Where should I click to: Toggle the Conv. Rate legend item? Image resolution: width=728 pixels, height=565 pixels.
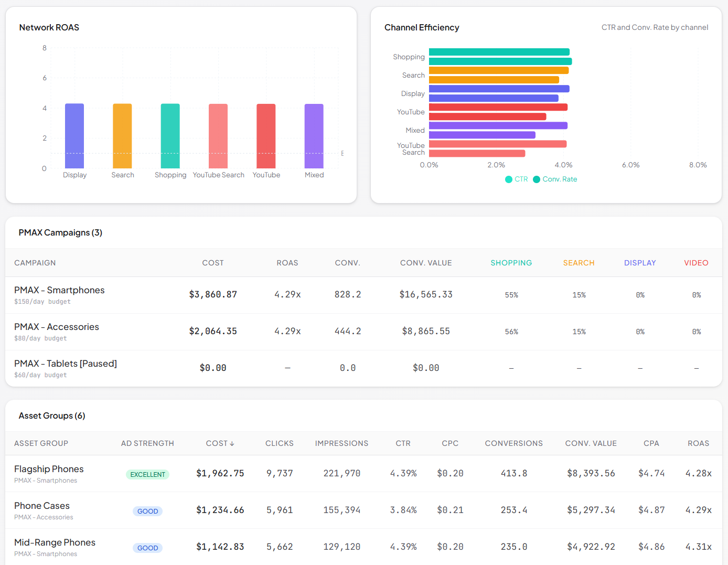click(555, 179)
